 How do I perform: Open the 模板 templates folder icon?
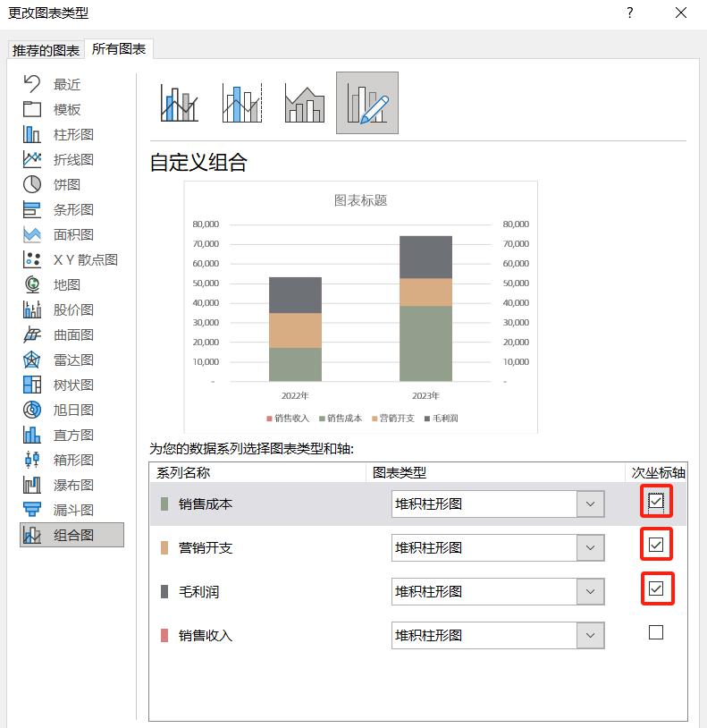pos(32,109)
